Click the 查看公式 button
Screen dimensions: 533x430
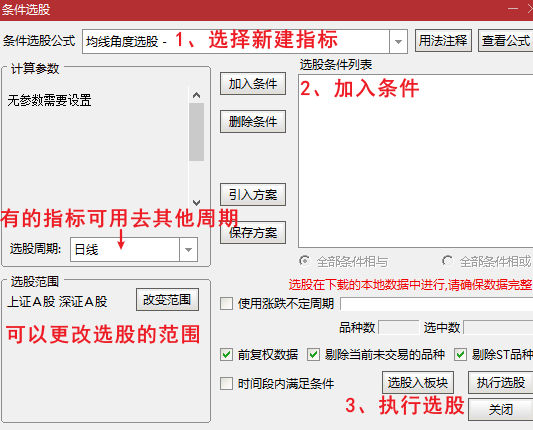(x=506, y=40)
